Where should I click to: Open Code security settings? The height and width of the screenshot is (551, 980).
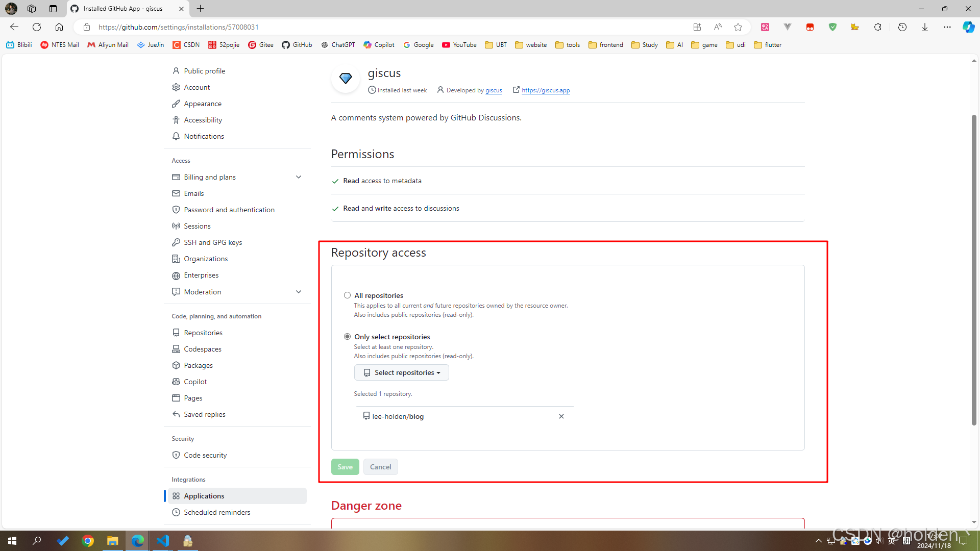coord(205,455)
